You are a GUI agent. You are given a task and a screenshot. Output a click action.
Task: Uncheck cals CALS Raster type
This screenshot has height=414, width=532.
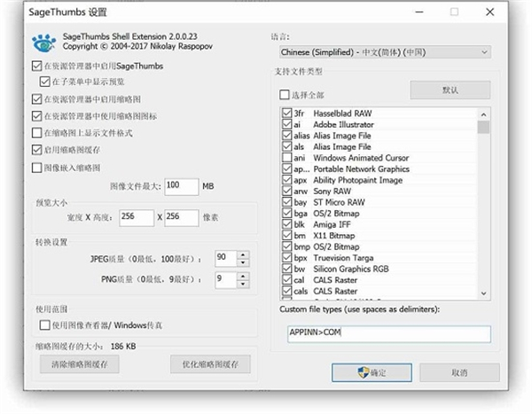[287, 291]
